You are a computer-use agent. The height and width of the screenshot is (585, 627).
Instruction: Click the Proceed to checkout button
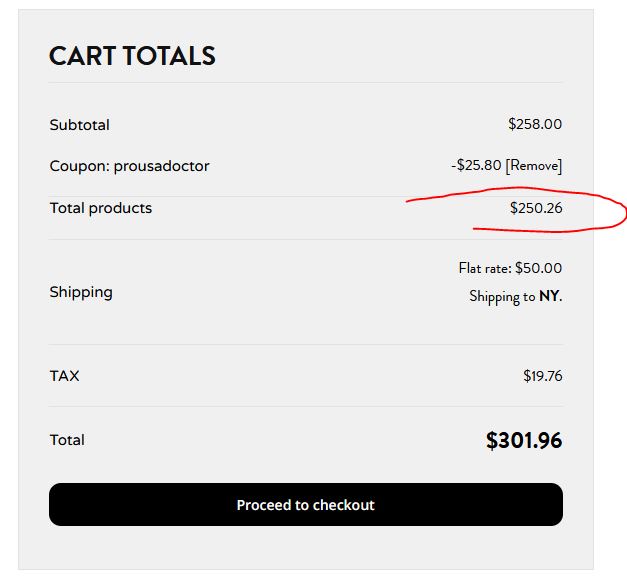point(306,505)
